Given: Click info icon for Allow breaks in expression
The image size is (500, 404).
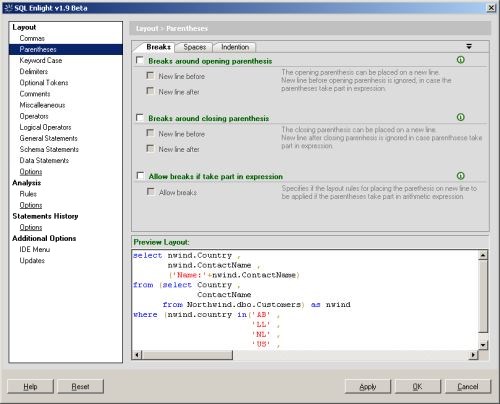Looking at the screenshot, I should (x=460, y=176).
